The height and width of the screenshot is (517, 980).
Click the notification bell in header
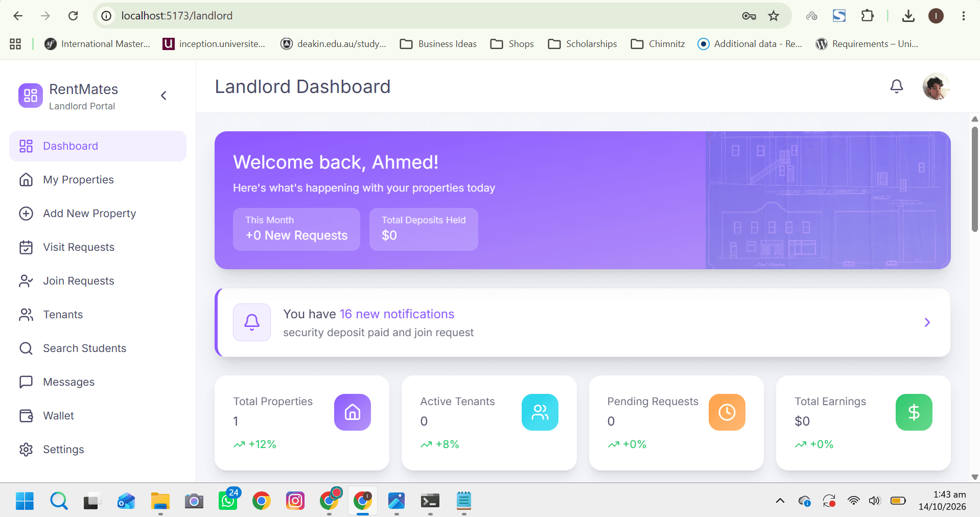(x=896, y=86)
